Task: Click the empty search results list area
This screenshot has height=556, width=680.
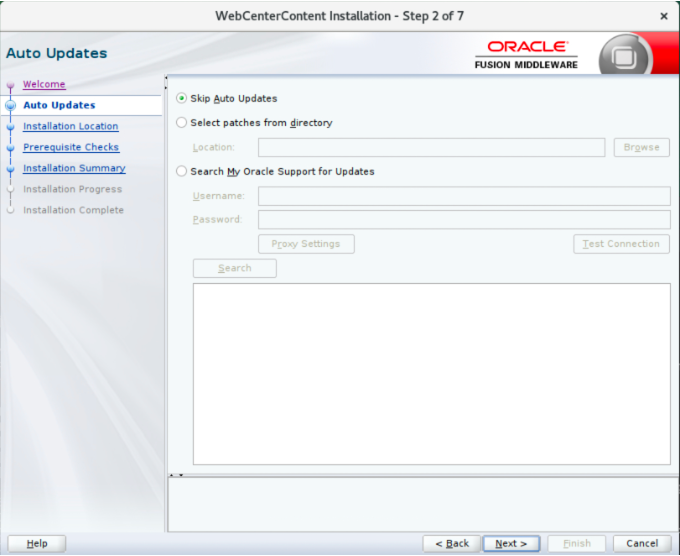Action: tap(432, 374)
